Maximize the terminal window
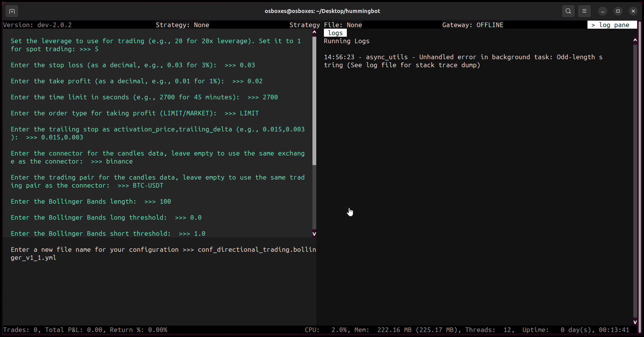This screenshot has width=644, height=337. tap(618, 11)
